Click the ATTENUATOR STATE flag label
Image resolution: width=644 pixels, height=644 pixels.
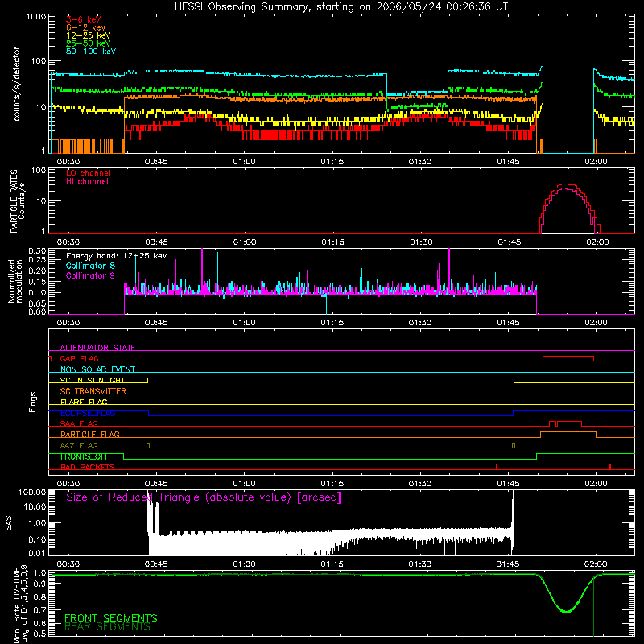[97, 348]
